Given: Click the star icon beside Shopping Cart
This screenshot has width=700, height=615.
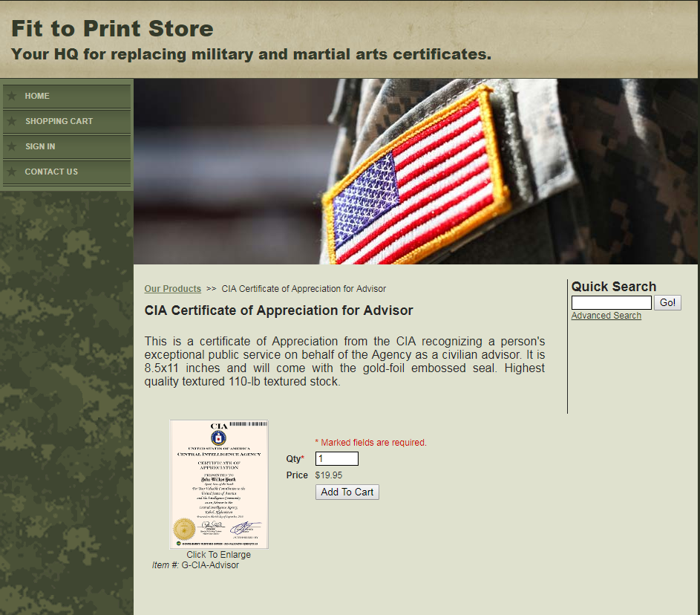Looking at the screenshot, I should pyautogui.click(x=12, y=121).
